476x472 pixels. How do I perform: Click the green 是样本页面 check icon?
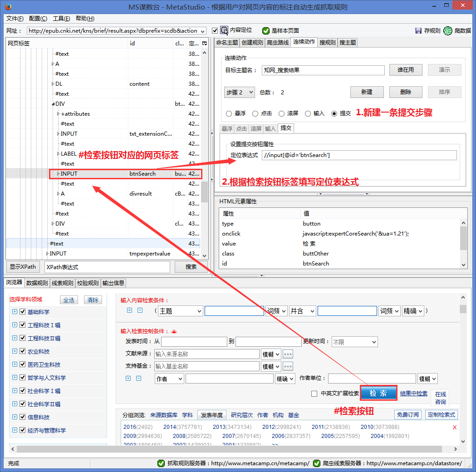pyautogui.click(x=265, y=31)
